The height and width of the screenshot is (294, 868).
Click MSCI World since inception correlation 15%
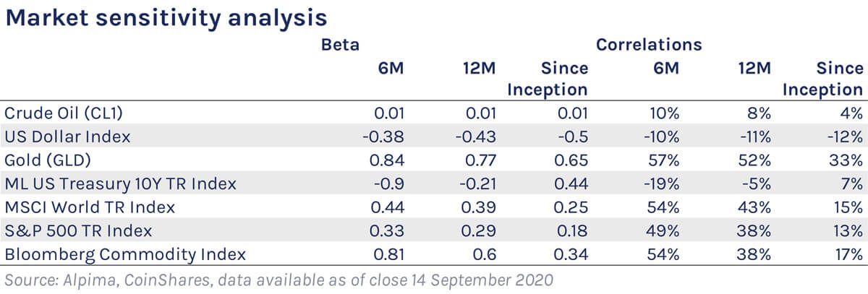(848, 207)
